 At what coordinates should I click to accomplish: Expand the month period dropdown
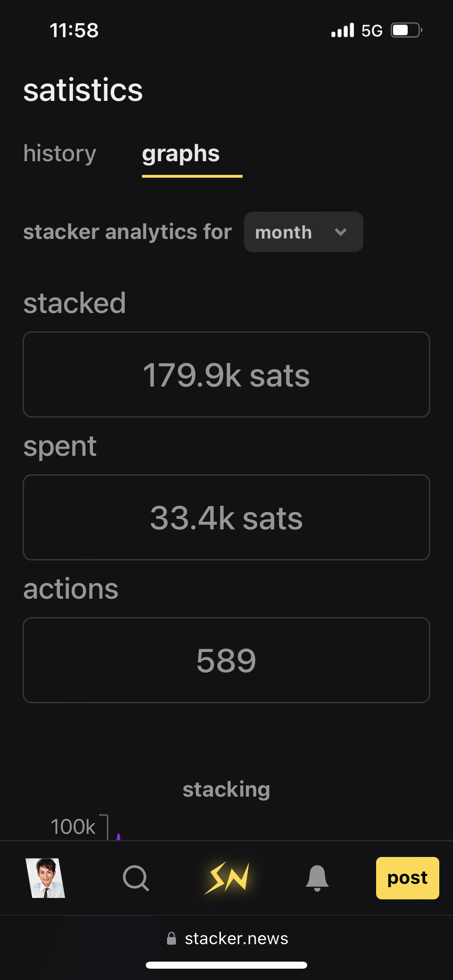tap(303, 232)
